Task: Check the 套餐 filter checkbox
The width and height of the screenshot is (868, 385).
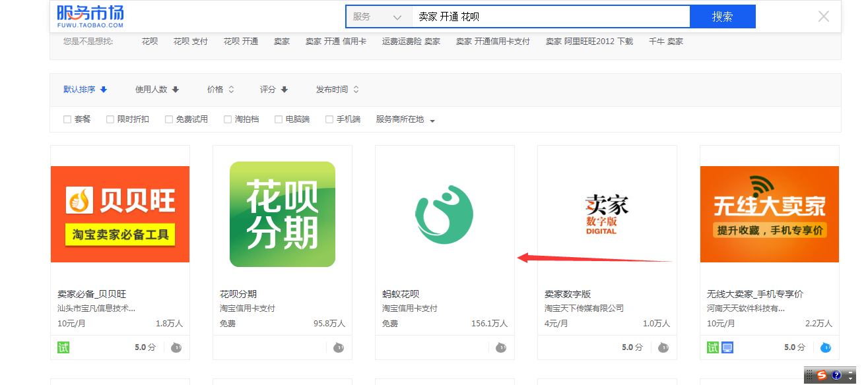Action: click(x=67, y=119)
